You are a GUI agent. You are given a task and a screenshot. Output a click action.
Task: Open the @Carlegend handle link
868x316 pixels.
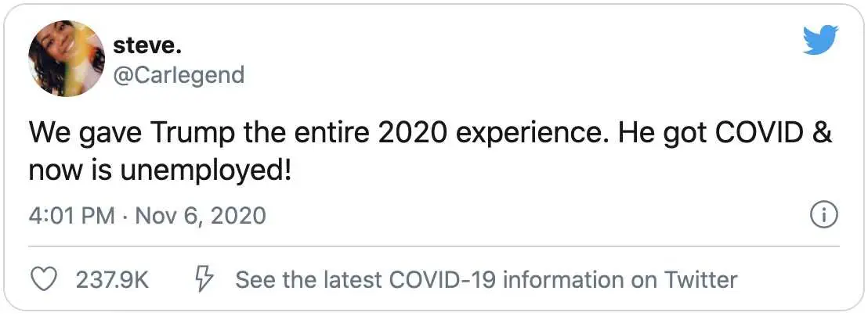[179, 74]
